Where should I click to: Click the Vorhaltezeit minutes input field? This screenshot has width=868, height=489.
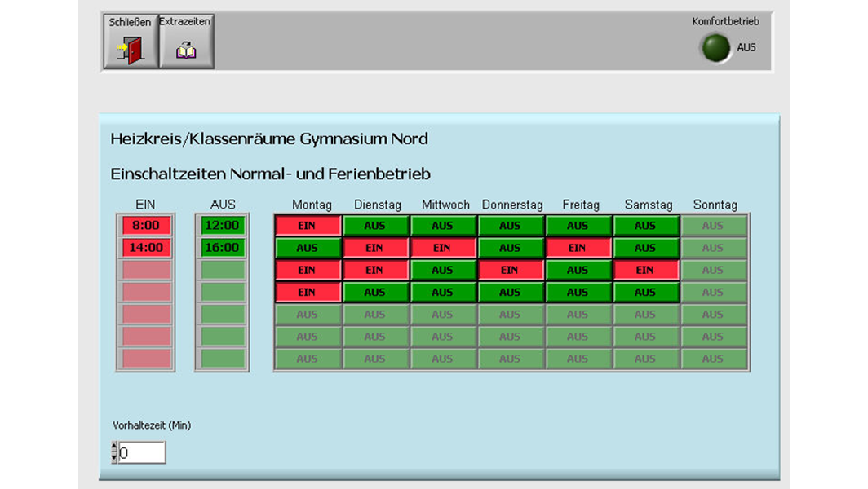(142, 453)
